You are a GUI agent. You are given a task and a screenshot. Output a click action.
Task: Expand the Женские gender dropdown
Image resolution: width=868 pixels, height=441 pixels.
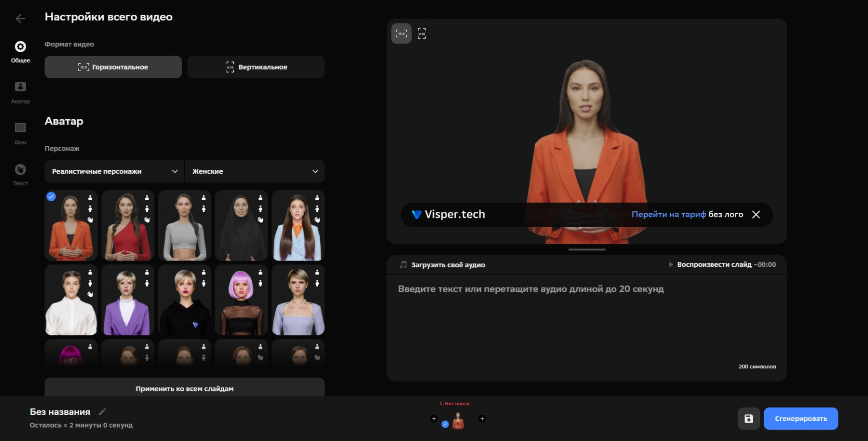tap(255, 171)
